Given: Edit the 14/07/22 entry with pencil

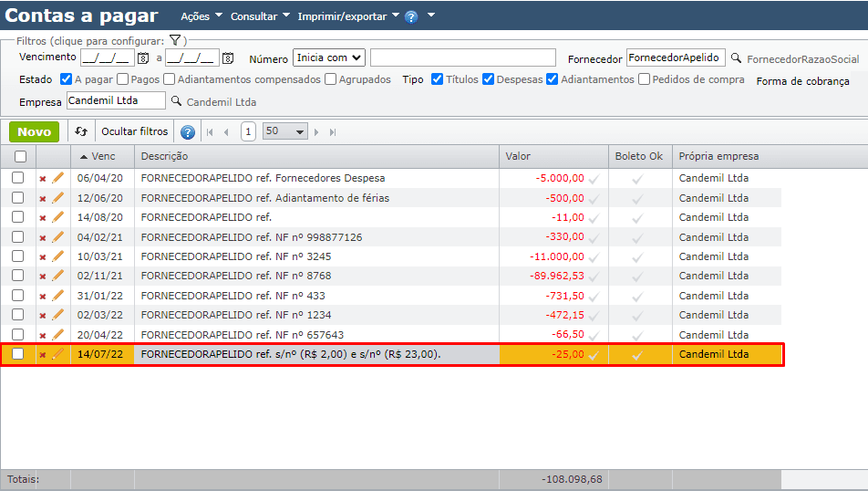Looking at the screenshot, I should coord(57,354).
